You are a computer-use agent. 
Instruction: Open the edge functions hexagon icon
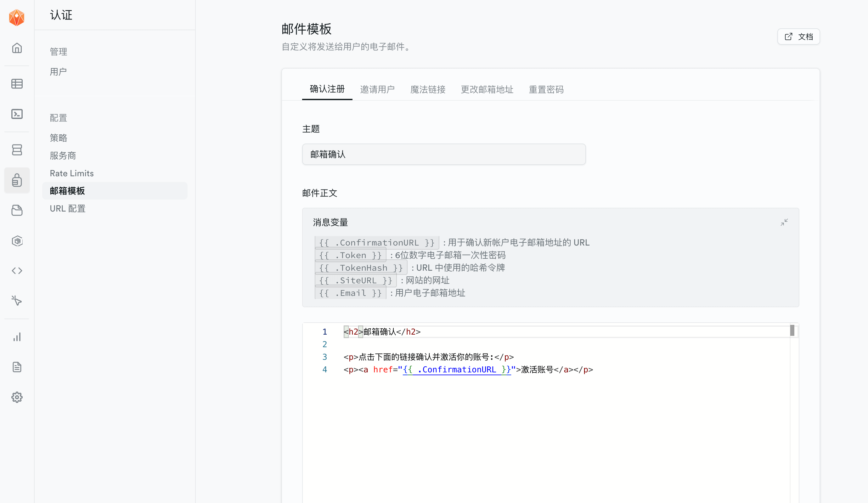tap(17, 240)
